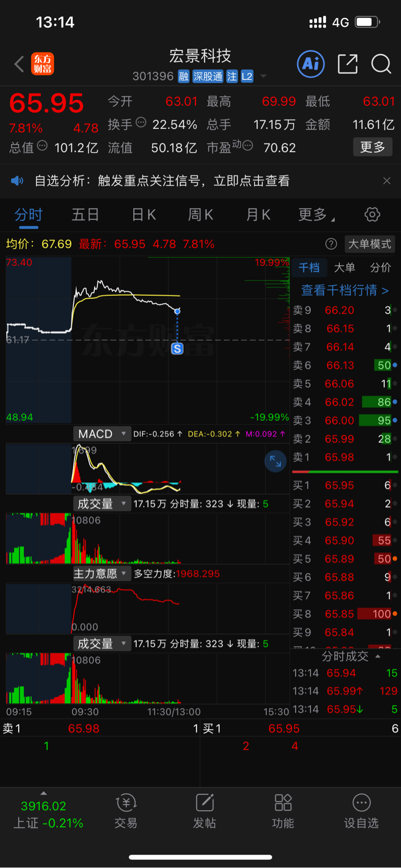Tap the 宏景科技 stock title
This screenshot has width=401, height=868.
[x=200, y=56]
